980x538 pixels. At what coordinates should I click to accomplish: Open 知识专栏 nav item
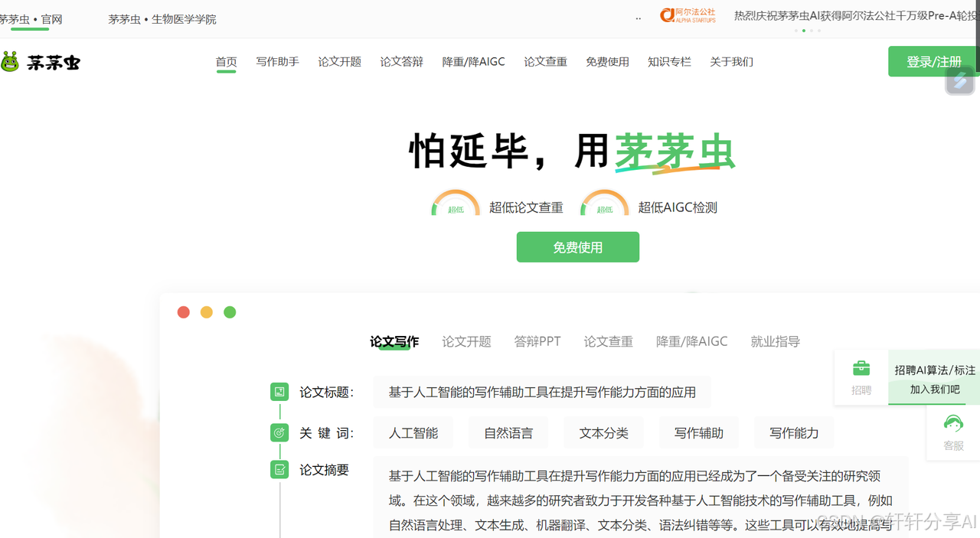[x=669, y=62]
